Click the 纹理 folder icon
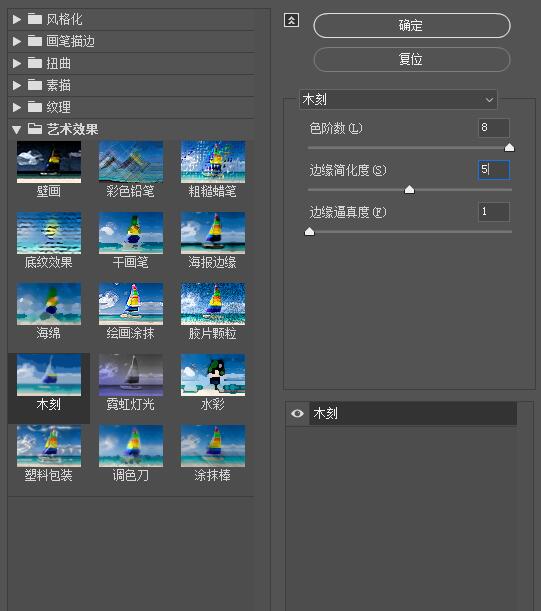541x611 pixels. pos(35,107)
